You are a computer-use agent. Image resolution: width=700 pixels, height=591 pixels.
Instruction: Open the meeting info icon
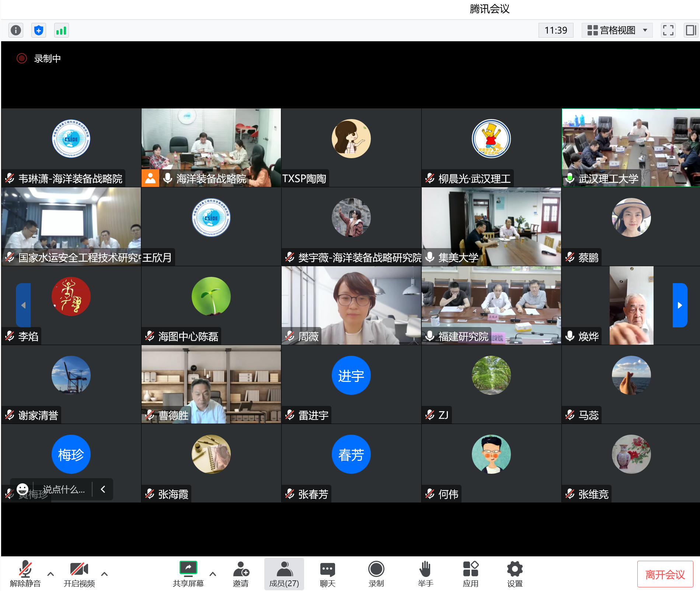pos(16,30)
